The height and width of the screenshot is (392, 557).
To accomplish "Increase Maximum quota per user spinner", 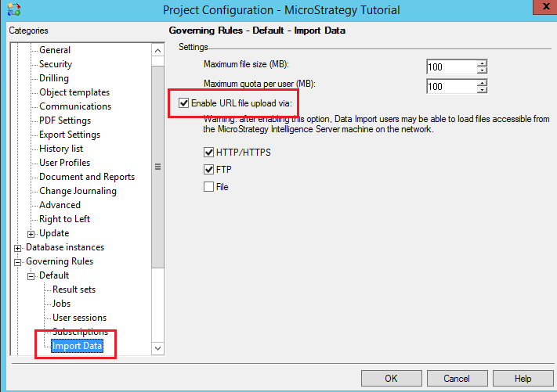I will (x=482, y=83).
